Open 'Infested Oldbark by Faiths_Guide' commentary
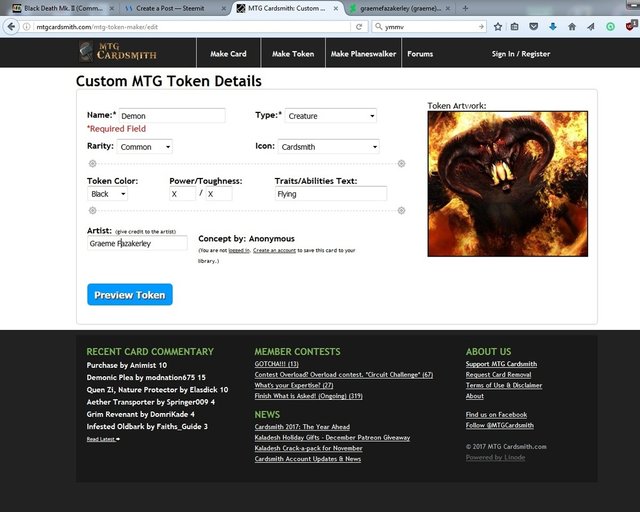 147,426
